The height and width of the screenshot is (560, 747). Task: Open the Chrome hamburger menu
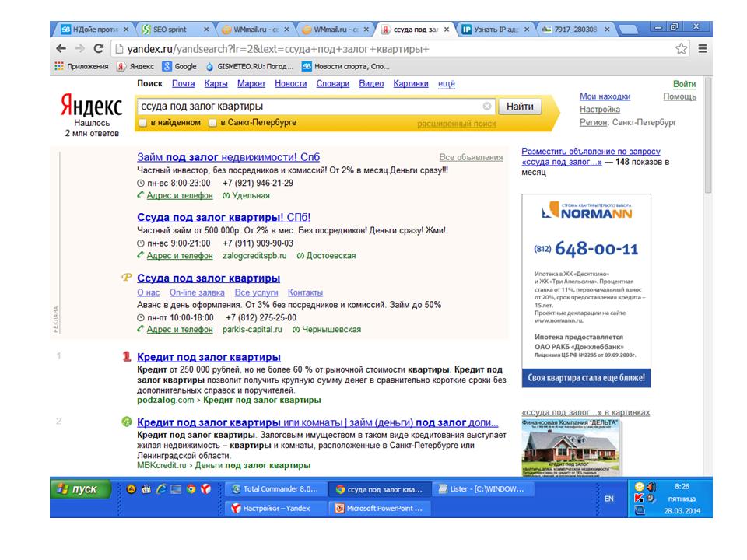click(x=702, y=48)
